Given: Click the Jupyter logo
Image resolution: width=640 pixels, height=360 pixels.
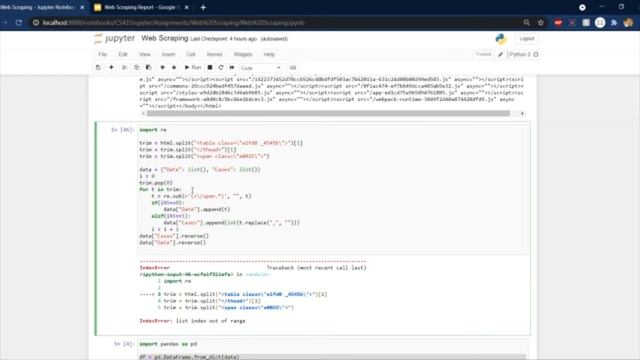Looking at the screenshot, I should click(x=115, y=38).
